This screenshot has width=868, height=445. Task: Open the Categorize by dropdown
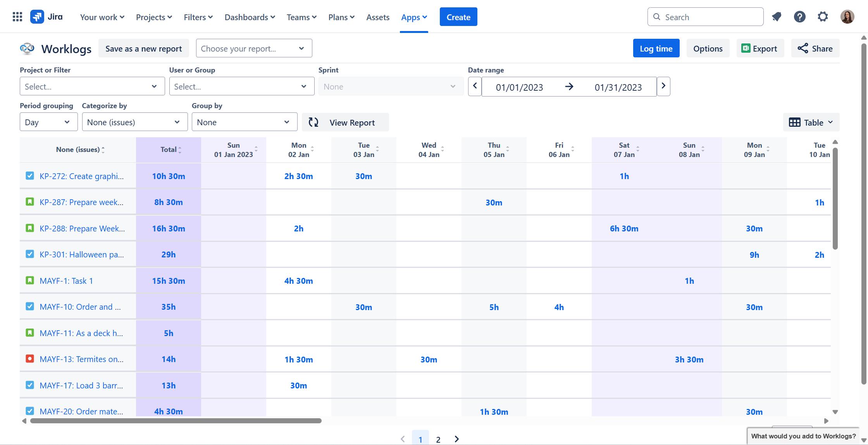135,122
